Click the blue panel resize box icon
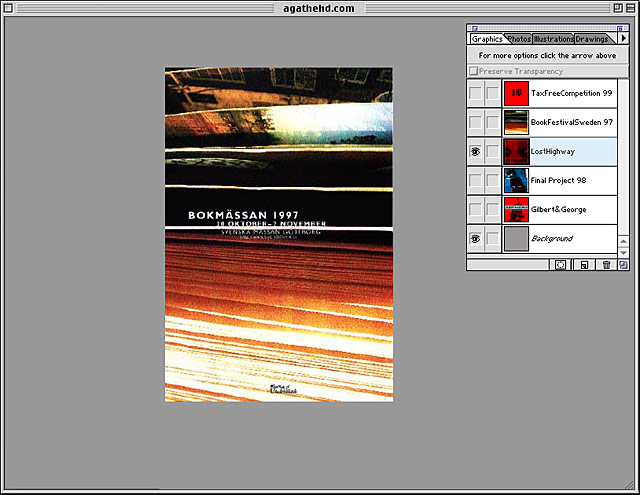This screenshot has width=640, height=495. click(x=623, y=265)
